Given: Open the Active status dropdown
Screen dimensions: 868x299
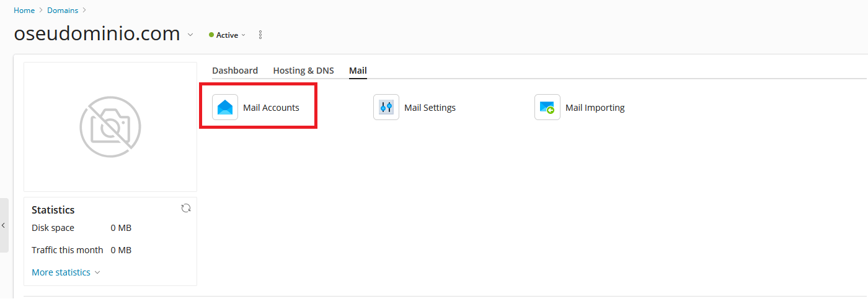Looking at the screenshot, I should coord(228,35).
